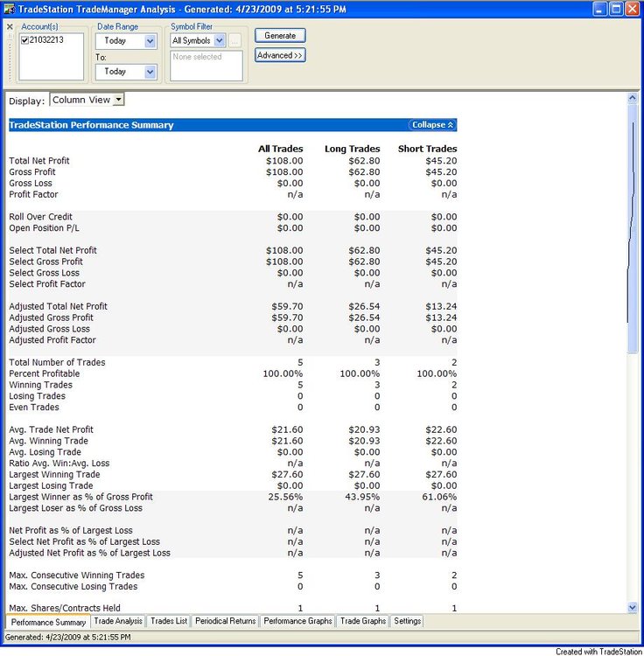This screenshot has width=644, height=656.
Task: Click the accounts list box
Action: click(x=51, y=57)
